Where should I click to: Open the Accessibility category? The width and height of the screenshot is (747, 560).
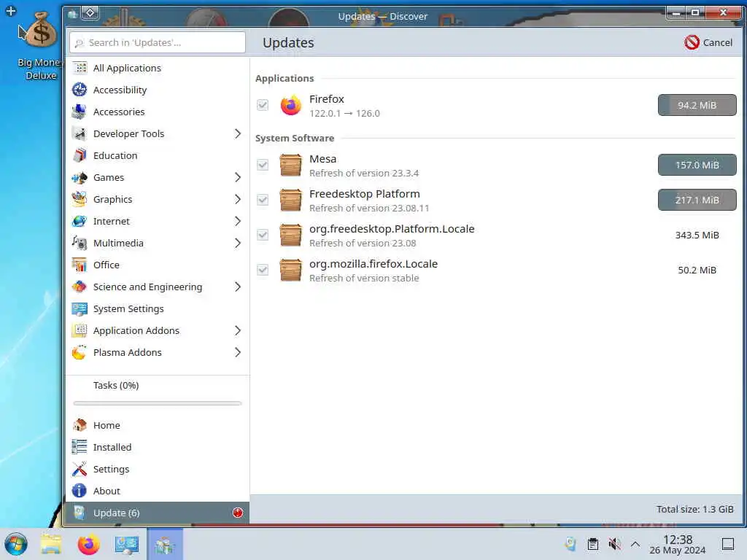click(x=158, y=90)
